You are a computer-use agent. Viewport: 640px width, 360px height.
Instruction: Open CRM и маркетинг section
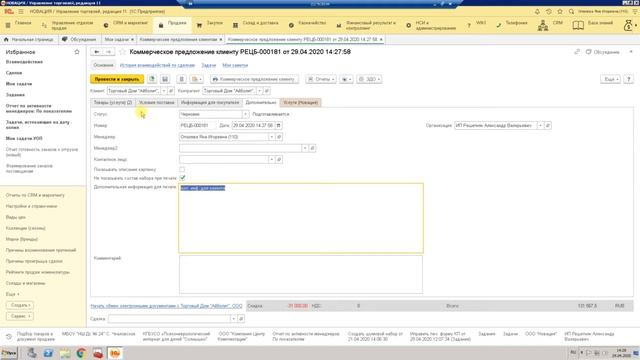pos(126,25)
